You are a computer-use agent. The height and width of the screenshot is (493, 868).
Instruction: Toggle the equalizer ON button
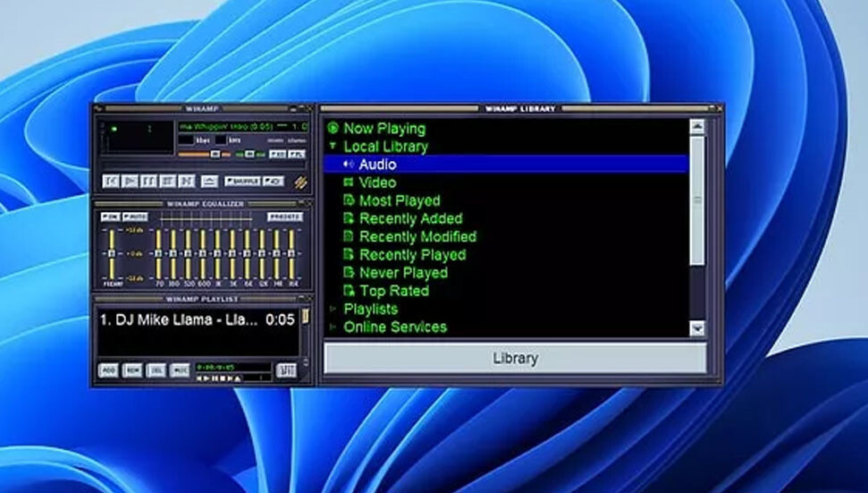pos(110,217)
